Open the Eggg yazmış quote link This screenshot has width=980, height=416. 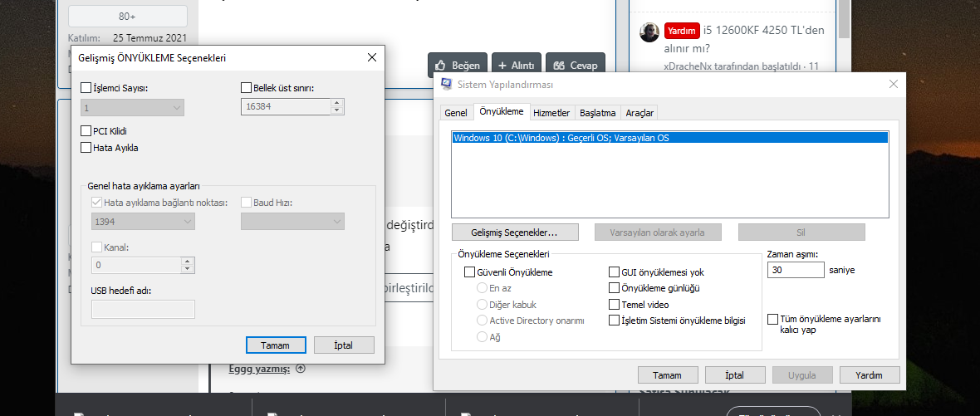point(259,369)
